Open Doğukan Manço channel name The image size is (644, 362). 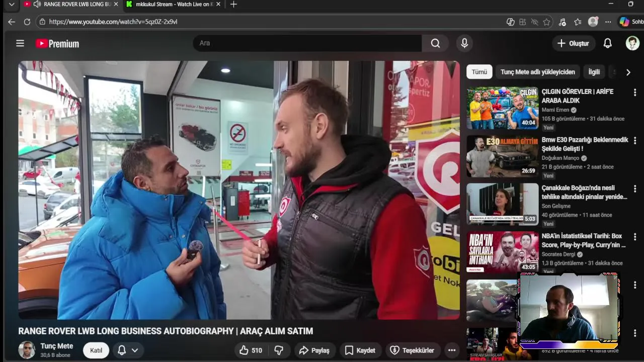coord(560,158)
